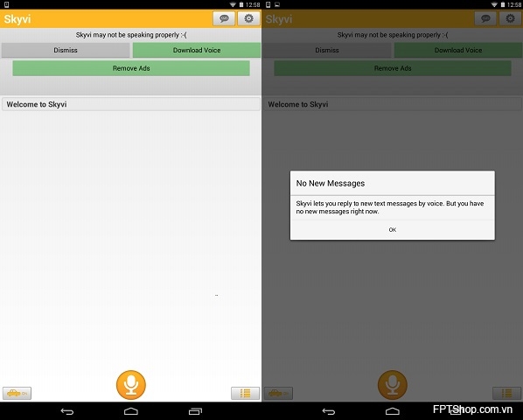The image size is (523, 420).
Task: Tap Android home button on left screen
Action: pyautogui.click(x=131, y=411)
